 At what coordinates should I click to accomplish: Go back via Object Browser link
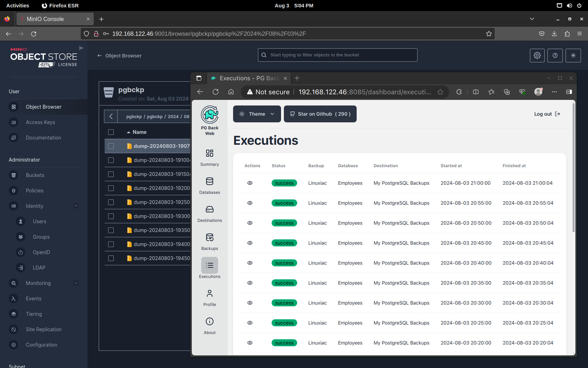tap(119, 56)
